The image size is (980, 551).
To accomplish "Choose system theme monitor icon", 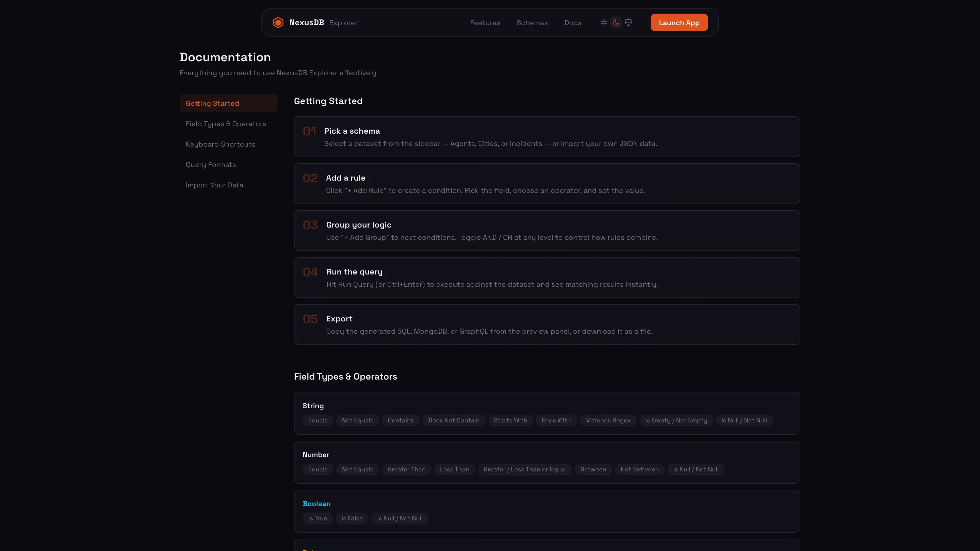I will point(628,22).
